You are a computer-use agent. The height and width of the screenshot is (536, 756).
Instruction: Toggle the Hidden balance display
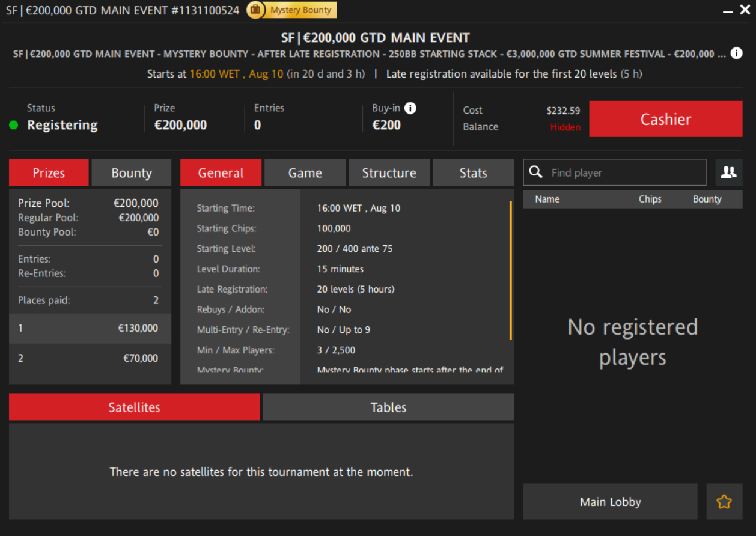click(565, 127)
